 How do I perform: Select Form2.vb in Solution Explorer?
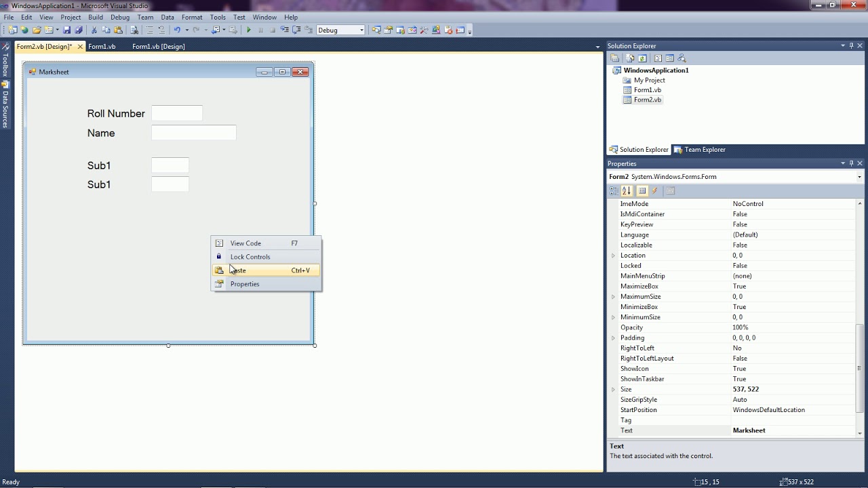pyautogui.click(x=647, y=100)
